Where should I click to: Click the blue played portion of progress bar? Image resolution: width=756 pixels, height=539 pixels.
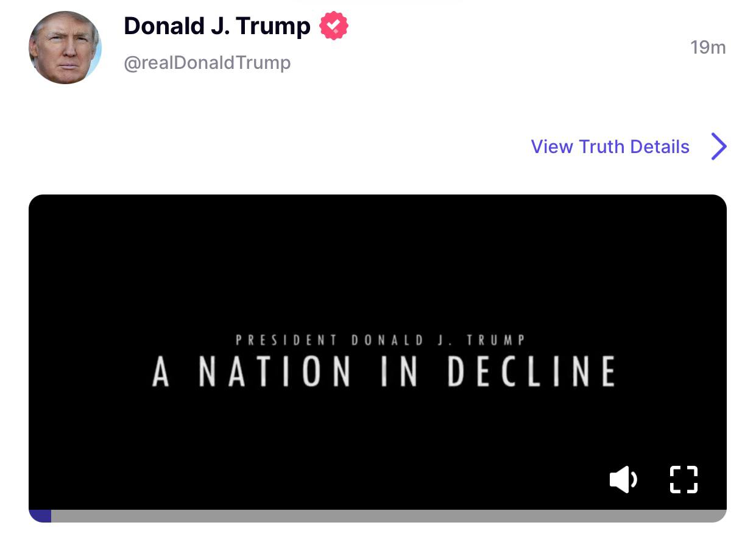pos(40,516)
